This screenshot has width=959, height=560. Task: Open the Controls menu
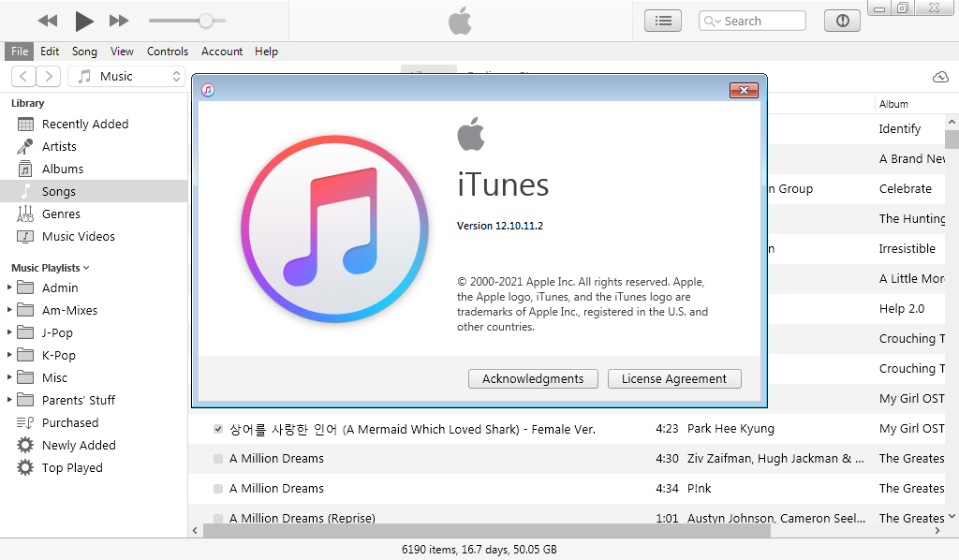pyautogui.click(x=168, y=52)
